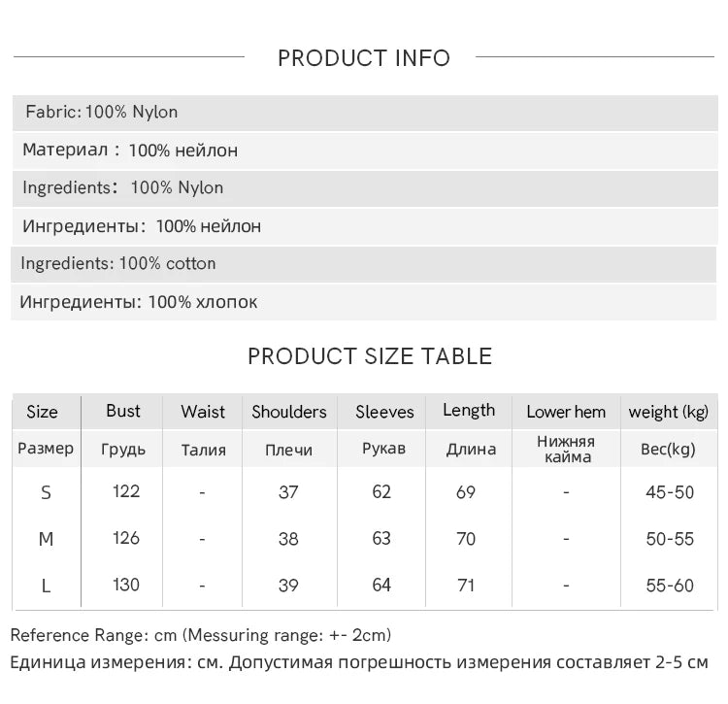Click the size S row label

[46, 492]
